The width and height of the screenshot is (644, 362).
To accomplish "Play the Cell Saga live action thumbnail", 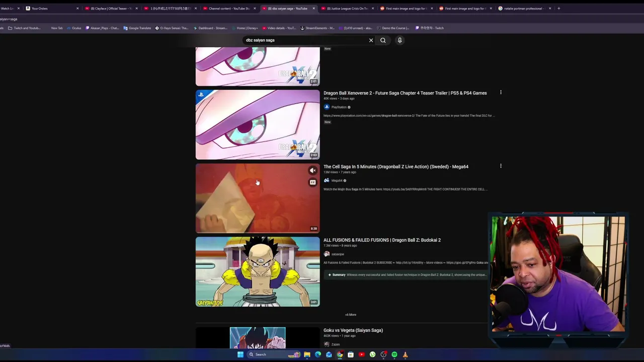I will (x=258, y=198).
